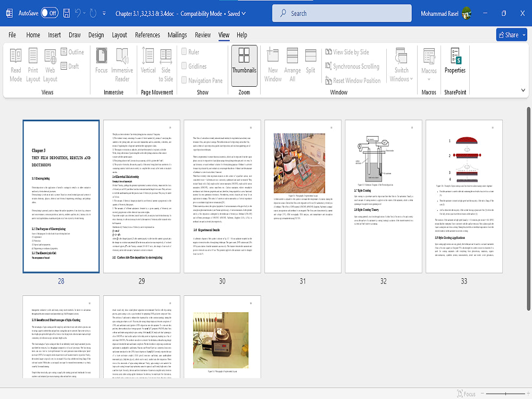Click the vertical scrollbar thumb
This screenshot has height=399, width=532.
coord(528,209)
